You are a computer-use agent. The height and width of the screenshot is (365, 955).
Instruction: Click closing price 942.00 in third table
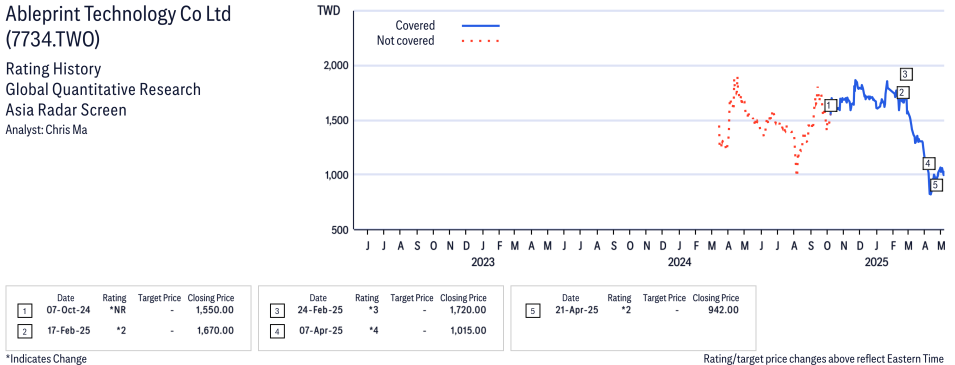point(724,311)
